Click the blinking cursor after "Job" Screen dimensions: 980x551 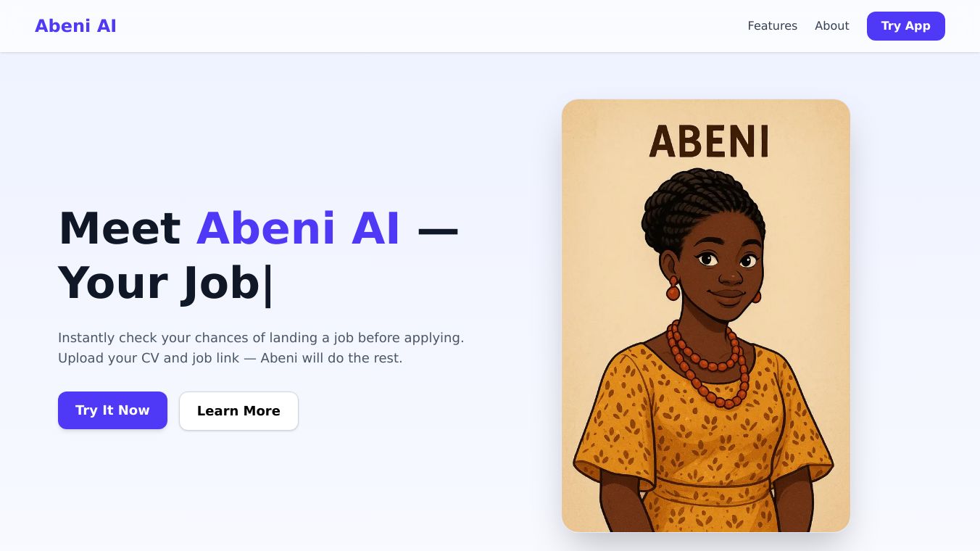(267, 284)
